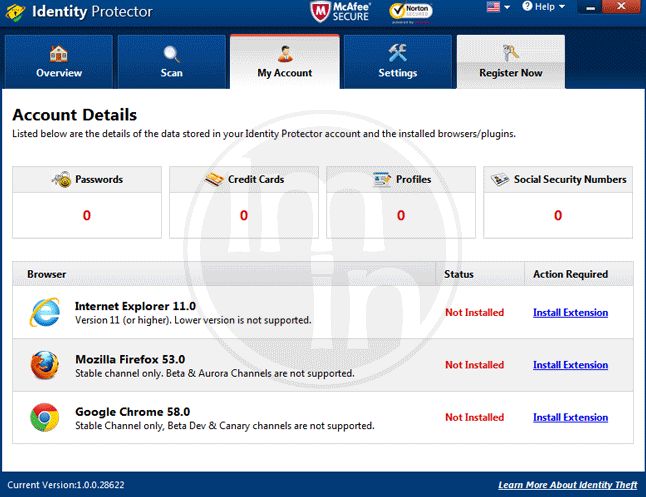
Task: Open the Scan tab
Action: pyautogui.click(x=172, y=62)
